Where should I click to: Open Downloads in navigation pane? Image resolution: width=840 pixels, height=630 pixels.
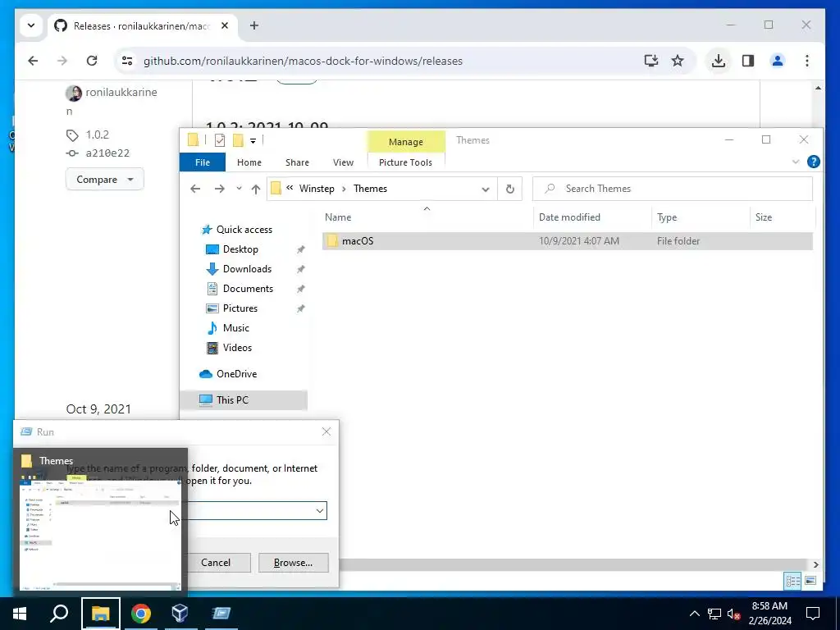coord(247,269)
